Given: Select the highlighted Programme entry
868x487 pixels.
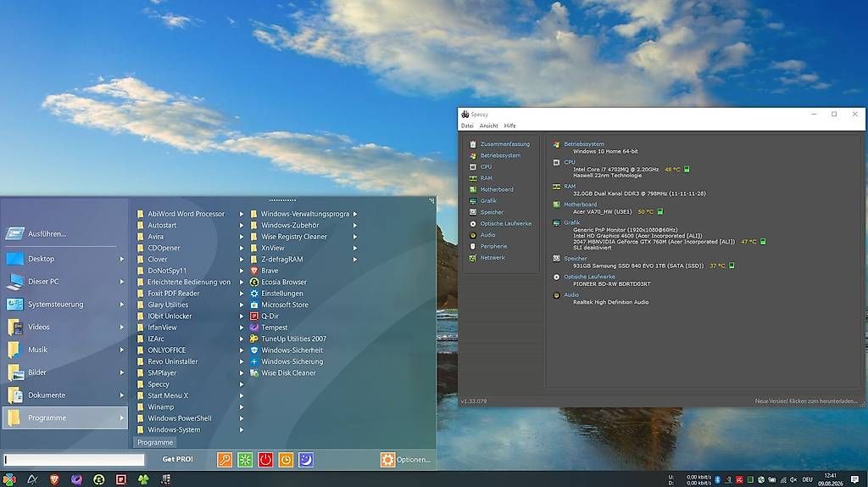Looking at the screenshot, I should pyautogui.click(x=64, y=417).
